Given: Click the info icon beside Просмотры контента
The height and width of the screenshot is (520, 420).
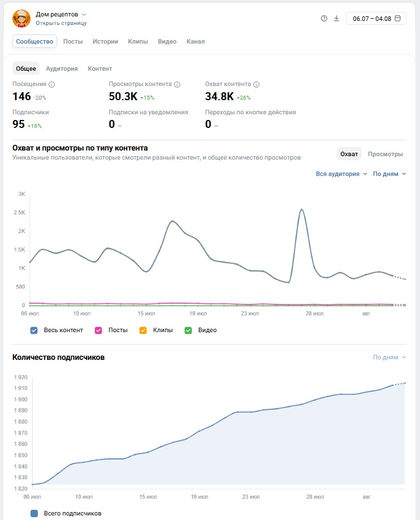Looking at the screenshot, I should (x=177, y=84).
